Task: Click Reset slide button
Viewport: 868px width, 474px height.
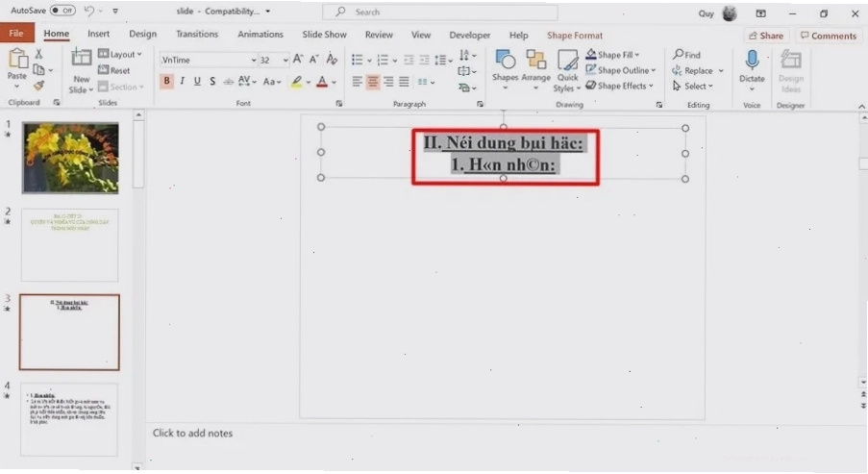Action: tap(114, 70)
